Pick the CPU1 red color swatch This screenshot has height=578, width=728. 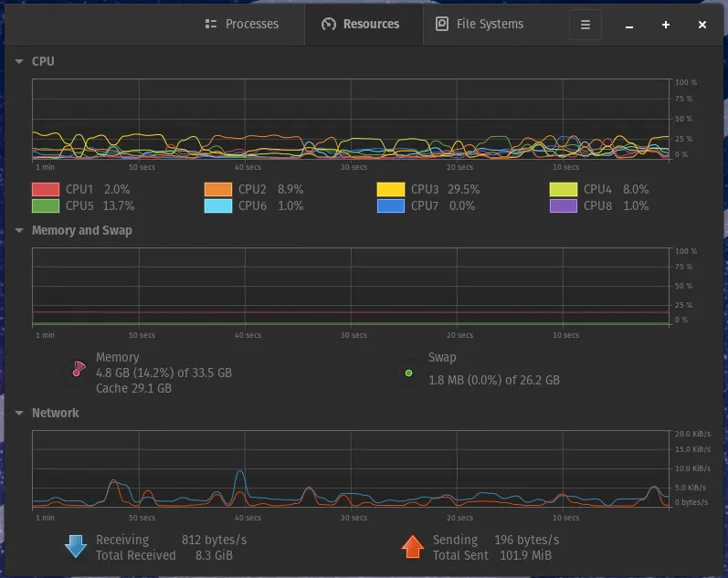tap(46, 189)
